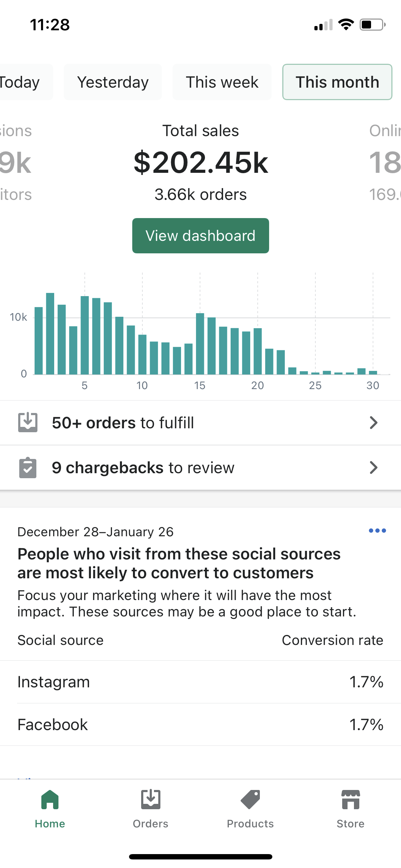Tap the battery status icon
401x868 pixels.
[x=372, y=25]
